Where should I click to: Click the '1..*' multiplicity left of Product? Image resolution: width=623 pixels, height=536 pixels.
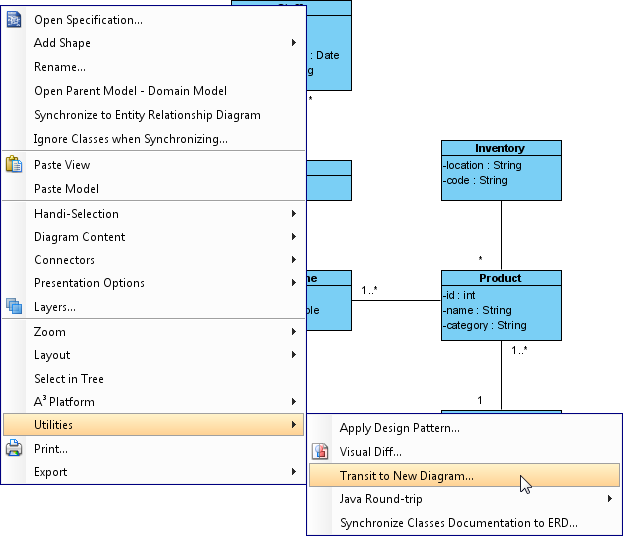coord(369,290)
